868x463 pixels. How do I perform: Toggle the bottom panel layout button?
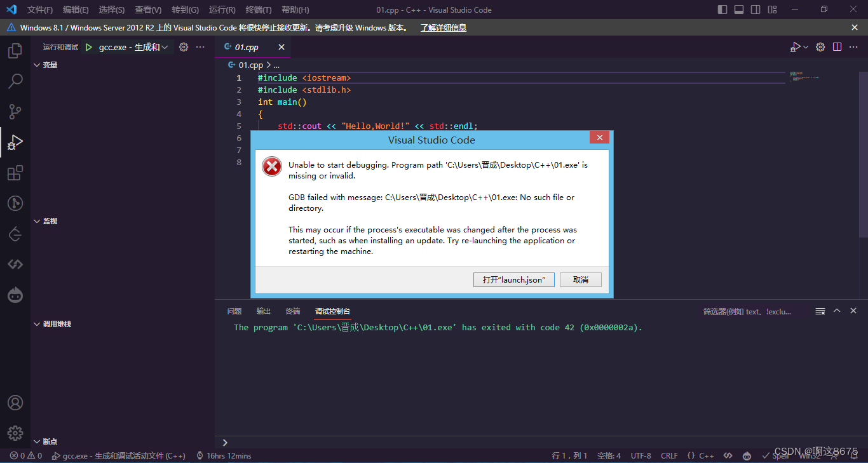click(x=739, y=10)
